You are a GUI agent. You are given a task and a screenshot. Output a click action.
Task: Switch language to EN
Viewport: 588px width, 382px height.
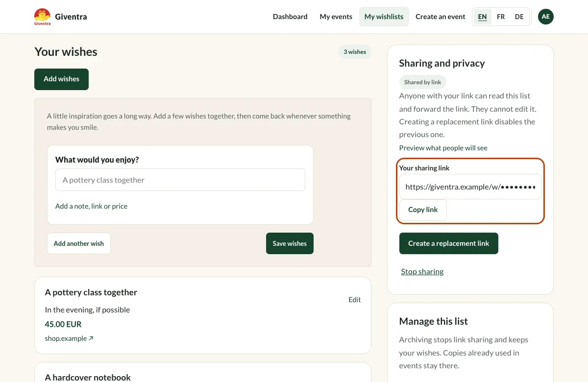pos(483,17)
